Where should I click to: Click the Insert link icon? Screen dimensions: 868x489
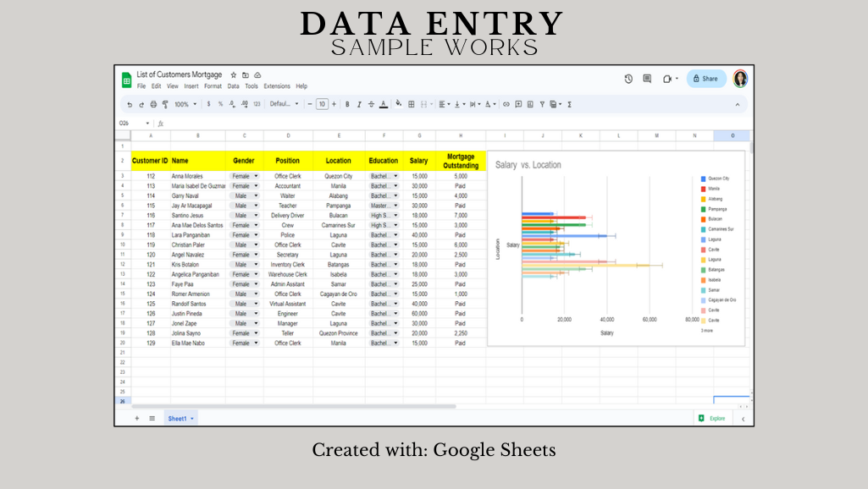pyautogui.click(x=506, y=104)
